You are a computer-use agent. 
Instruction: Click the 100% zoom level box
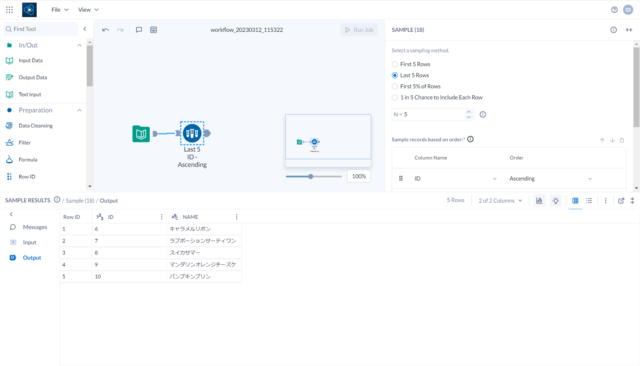pyautogui.click(x=359, y=176)
